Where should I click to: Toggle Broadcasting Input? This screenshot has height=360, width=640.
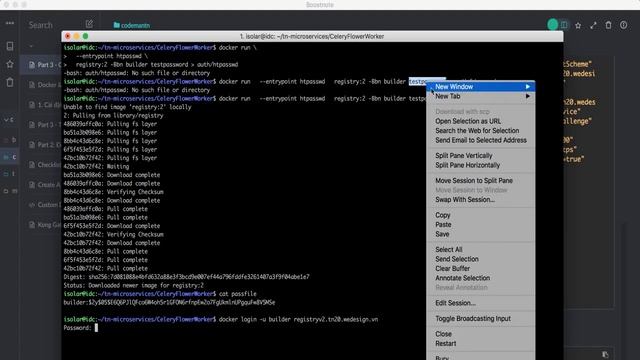[473, 318]
